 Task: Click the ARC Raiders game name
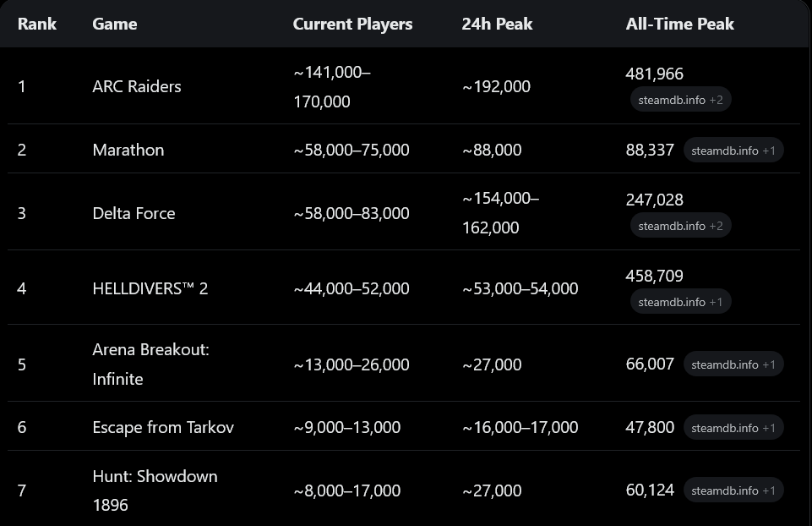point(137,86)
